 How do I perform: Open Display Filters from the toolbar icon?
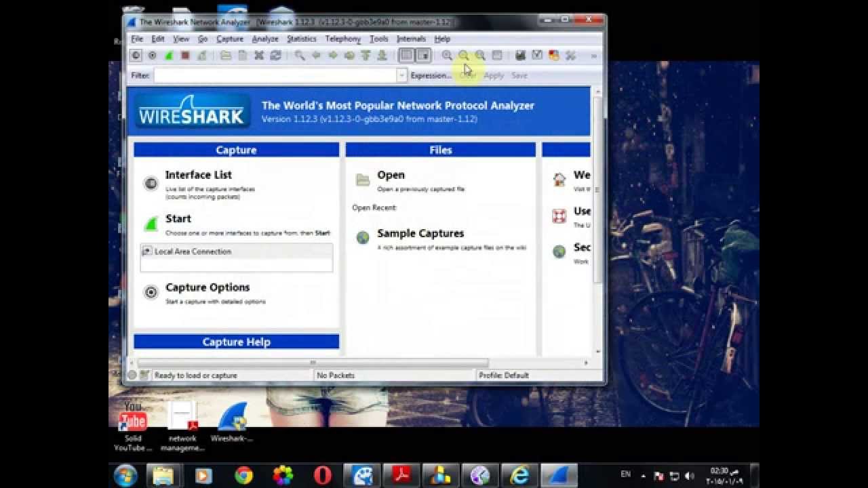537,56
